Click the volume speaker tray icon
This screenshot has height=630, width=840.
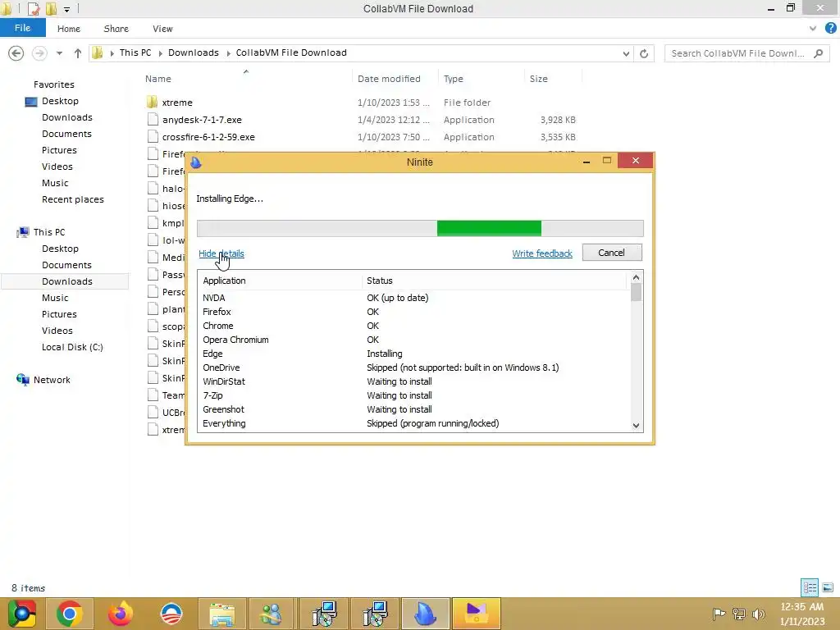[758, 614]
